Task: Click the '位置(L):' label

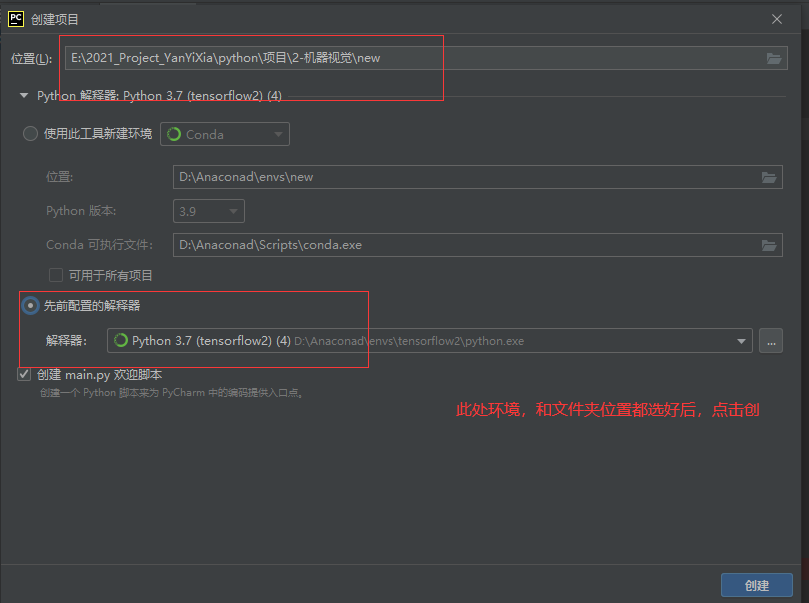Action: (31, 59)
